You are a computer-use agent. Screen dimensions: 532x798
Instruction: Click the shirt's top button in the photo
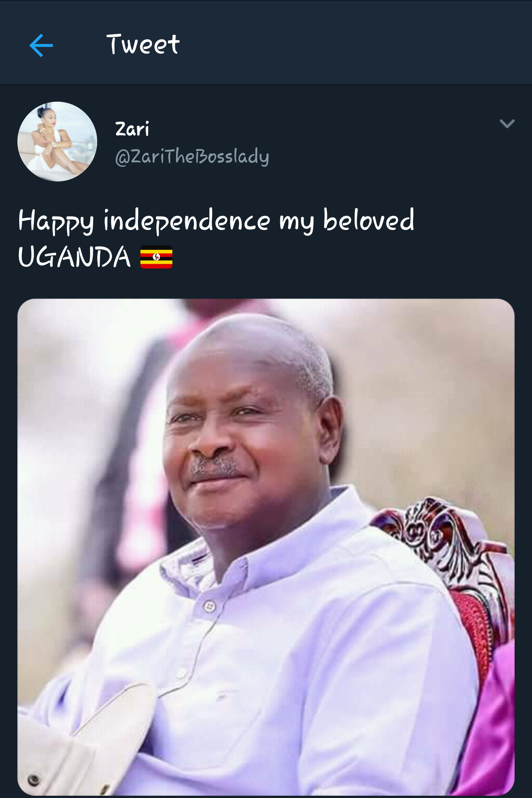(x=210, y=606)
